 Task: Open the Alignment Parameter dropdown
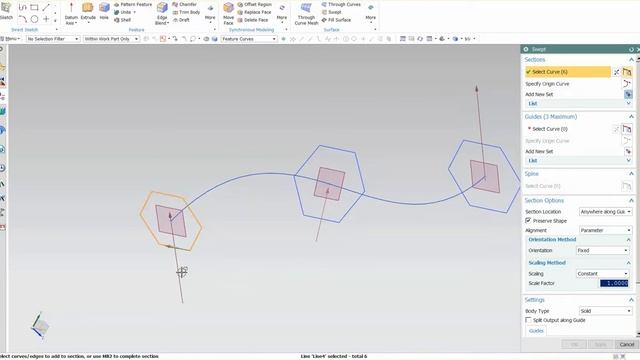coord(605,230)
